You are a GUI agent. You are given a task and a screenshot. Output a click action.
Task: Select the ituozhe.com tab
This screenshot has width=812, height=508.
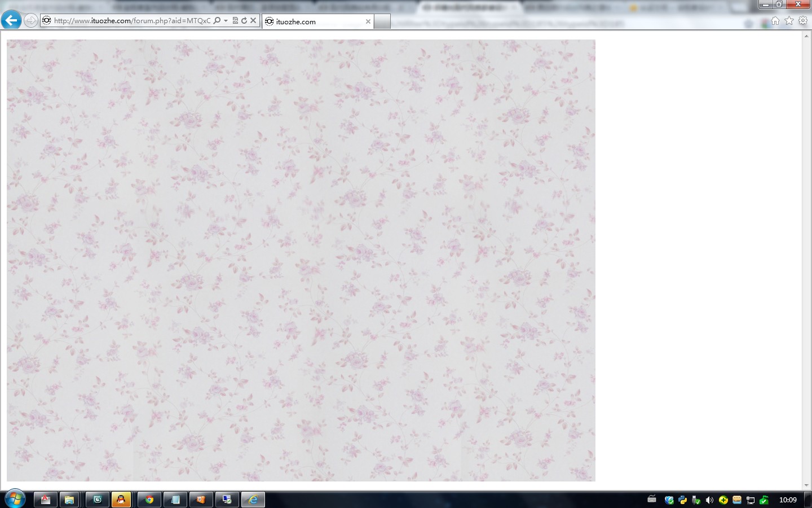point(317,21)
